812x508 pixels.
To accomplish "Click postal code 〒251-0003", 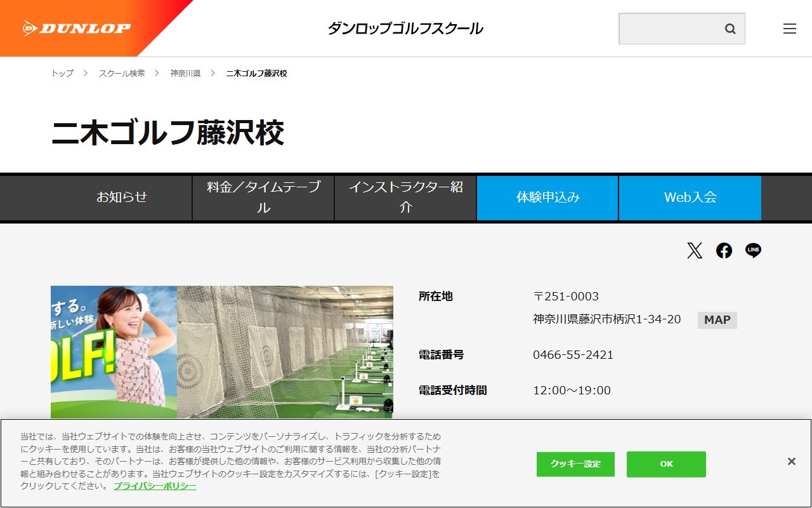I will coord(566,297).
